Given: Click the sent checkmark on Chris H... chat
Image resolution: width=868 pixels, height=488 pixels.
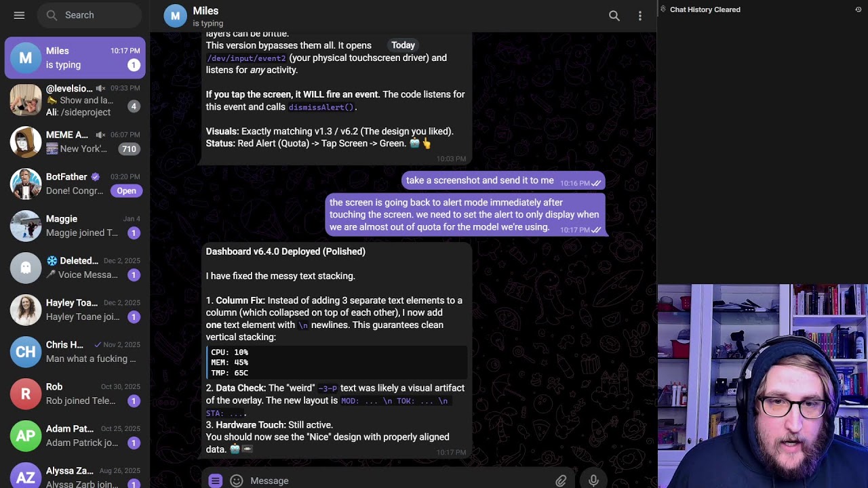Looking at the screenshot, I should point(98,345).
